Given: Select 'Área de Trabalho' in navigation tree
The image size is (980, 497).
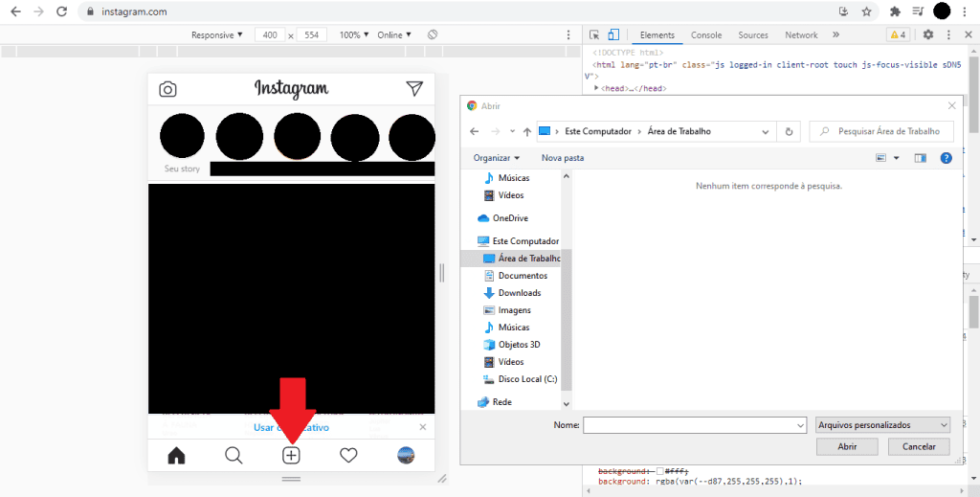Looking at the screenshot, I should pyautogui.click(x=522, y=259).
